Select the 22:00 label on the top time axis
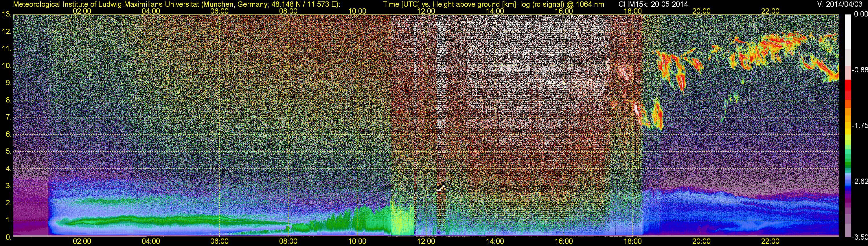This screenshot has height=246, width=868. 770,11
